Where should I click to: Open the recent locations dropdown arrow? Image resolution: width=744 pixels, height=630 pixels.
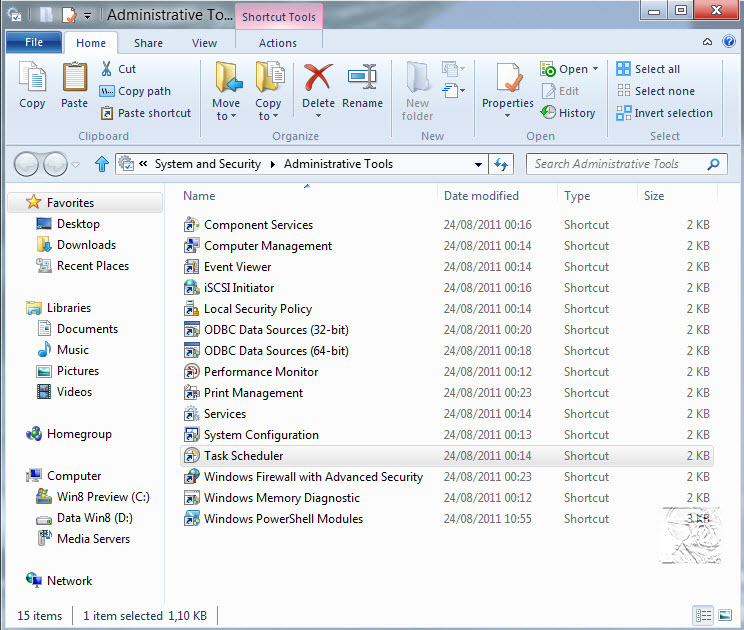click(75, 165)
